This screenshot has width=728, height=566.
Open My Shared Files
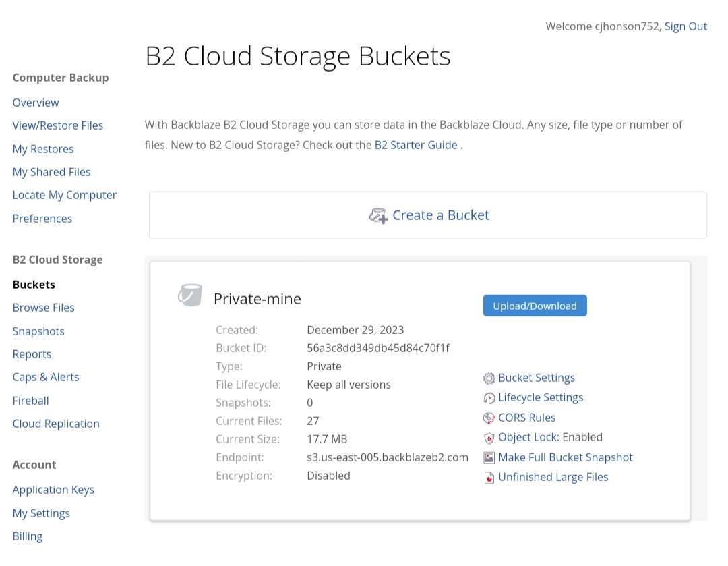(51, 172)
